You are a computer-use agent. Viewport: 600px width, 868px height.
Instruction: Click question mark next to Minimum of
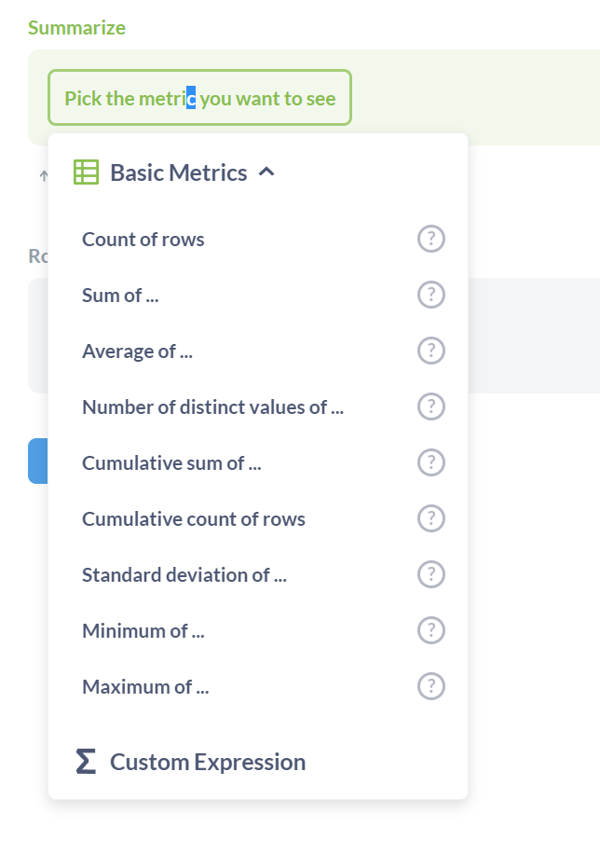click(430, 631)
